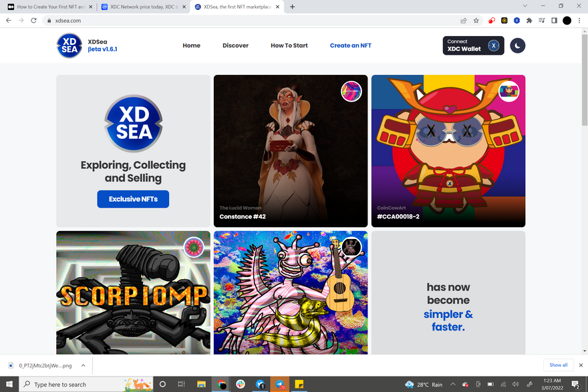Open Sticky Notes from the taskbar

coord(299,384)
